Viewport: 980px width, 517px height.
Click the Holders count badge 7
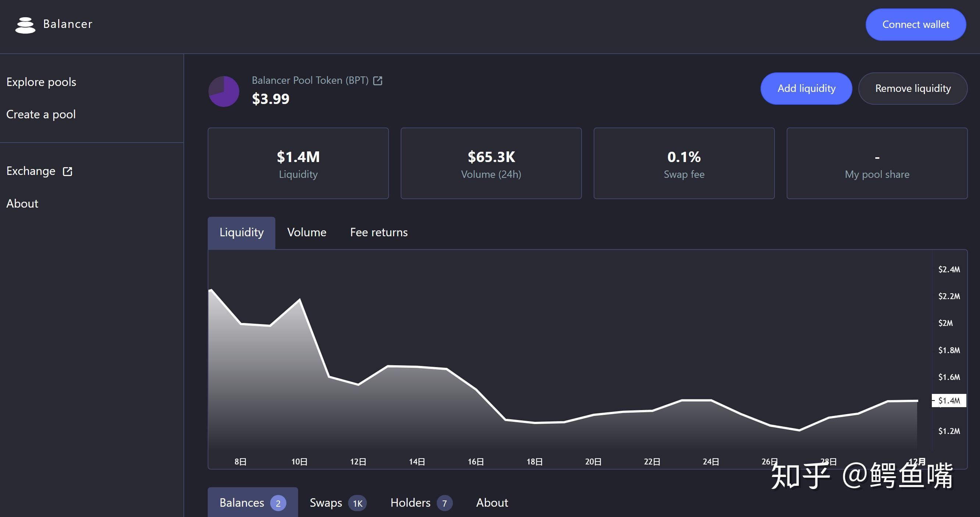444,503
